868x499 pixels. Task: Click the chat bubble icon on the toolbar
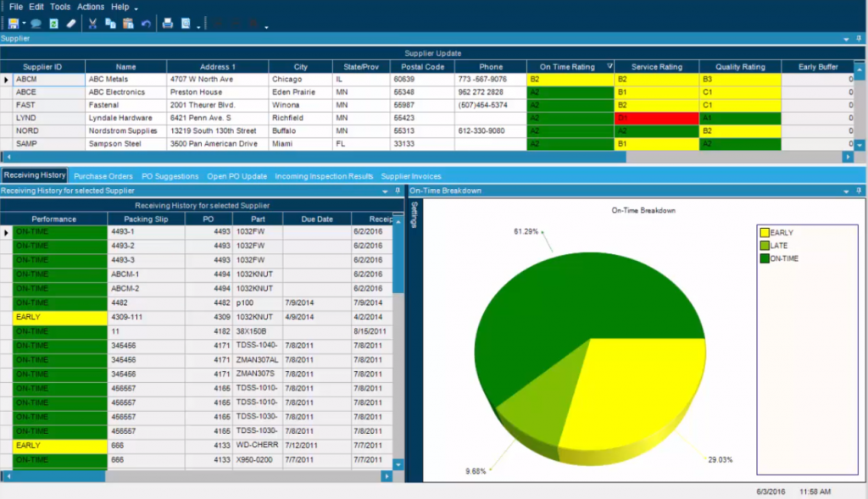pos(36,23)
